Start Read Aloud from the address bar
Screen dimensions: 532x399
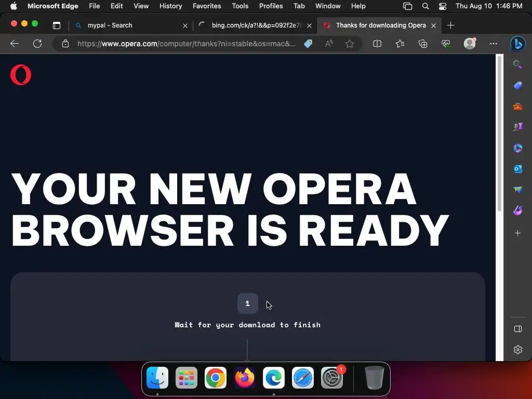pos(329,44)
